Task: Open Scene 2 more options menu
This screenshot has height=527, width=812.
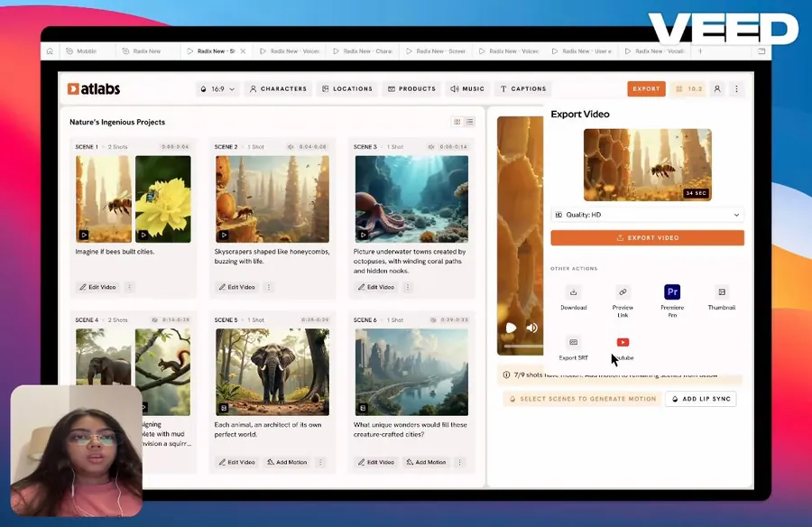Action: [269, 287]
